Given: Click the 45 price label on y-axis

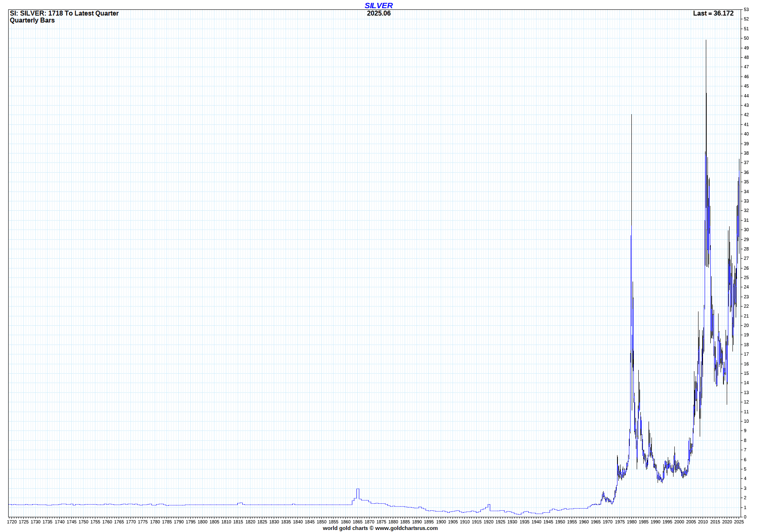Looking at the screenshot, I should [746, 86].
